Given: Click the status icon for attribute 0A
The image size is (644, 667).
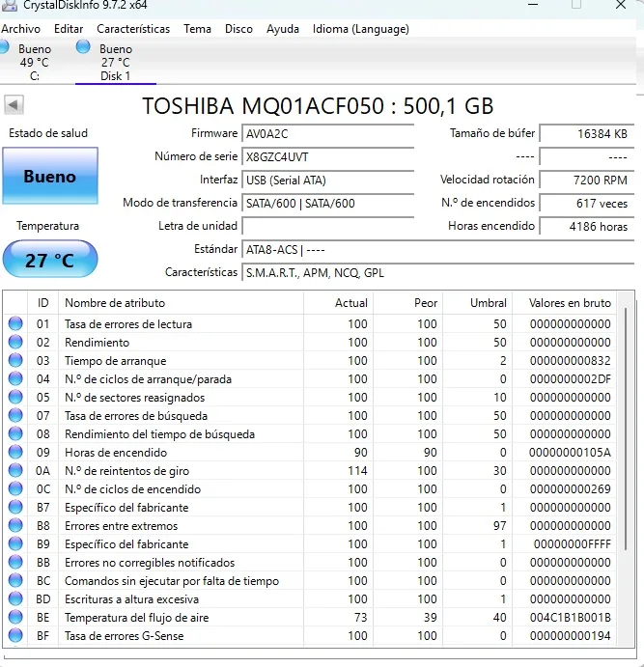Looking at the screenshot, I should click(x=15, y=470).
